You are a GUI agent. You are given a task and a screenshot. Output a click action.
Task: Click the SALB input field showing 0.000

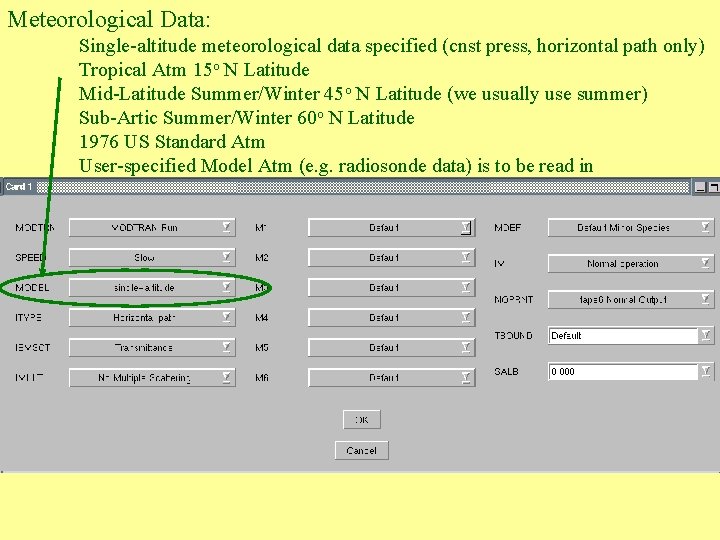click(x=623, y=371)
